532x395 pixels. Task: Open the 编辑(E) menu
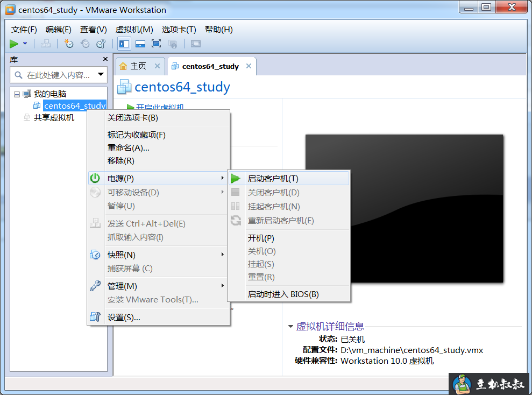click(58, 30)
